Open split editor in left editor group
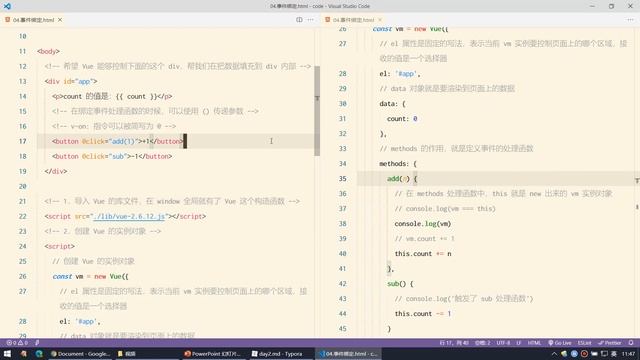The height and width of the screenshot is (360, 640). click(x=299, y=20)
